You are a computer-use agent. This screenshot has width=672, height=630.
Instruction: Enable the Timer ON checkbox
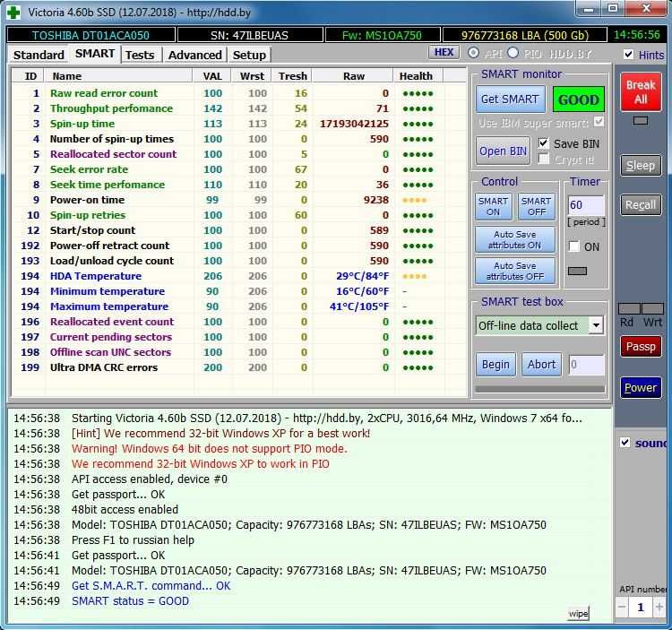[x=573, y=246]
